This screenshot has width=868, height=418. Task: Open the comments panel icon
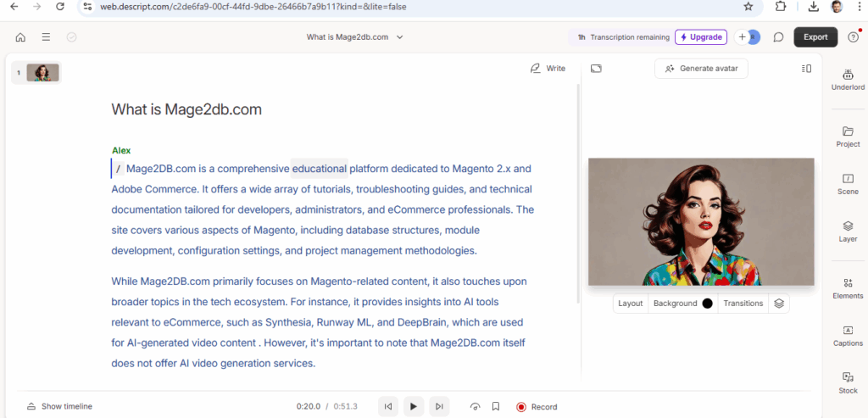pos(778,37)
